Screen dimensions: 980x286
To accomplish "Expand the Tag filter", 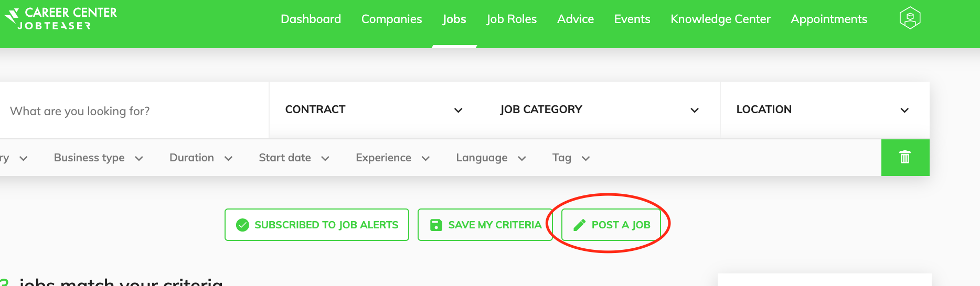I will coord(571,158).
